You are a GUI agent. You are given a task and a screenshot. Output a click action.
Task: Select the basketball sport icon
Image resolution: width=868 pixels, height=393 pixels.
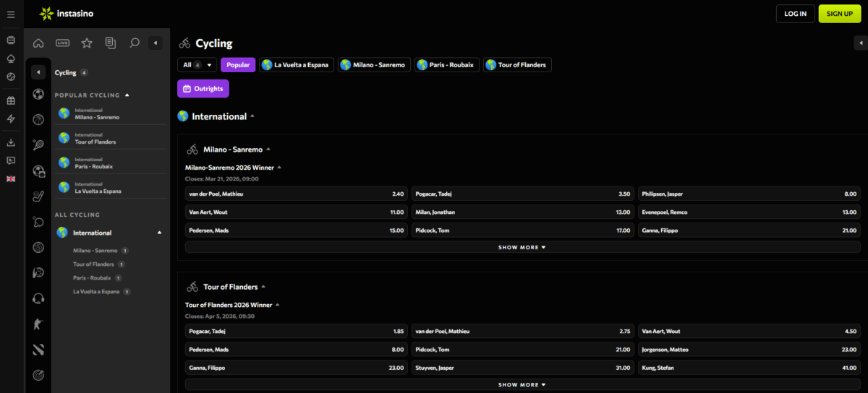[x=38, y=119]
